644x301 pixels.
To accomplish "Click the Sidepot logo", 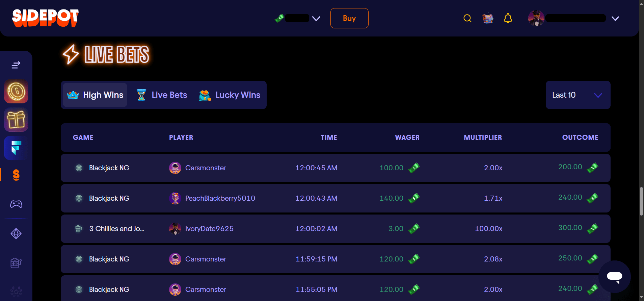I will 45,18.
